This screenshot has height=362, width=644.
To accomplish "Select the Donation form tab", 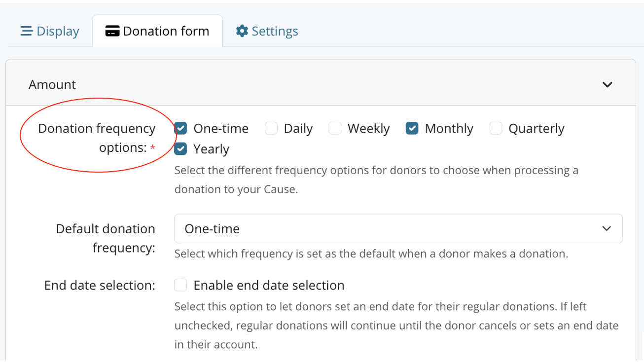I will point(157,31).
